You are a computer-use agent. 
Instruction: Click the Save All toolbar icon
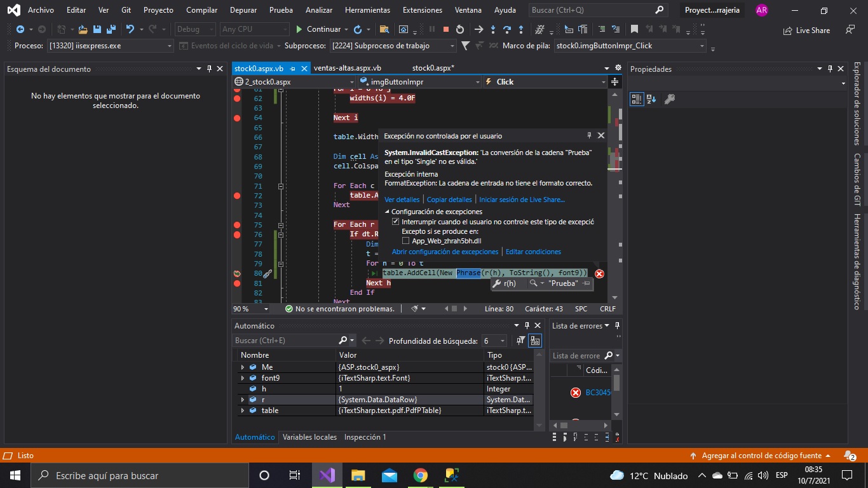(111, 29)
